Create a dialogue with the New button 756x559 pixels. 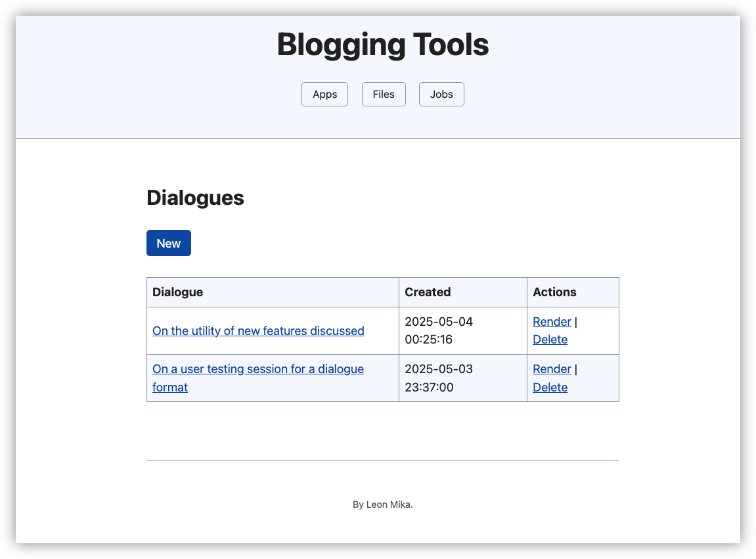coord(169,243)
